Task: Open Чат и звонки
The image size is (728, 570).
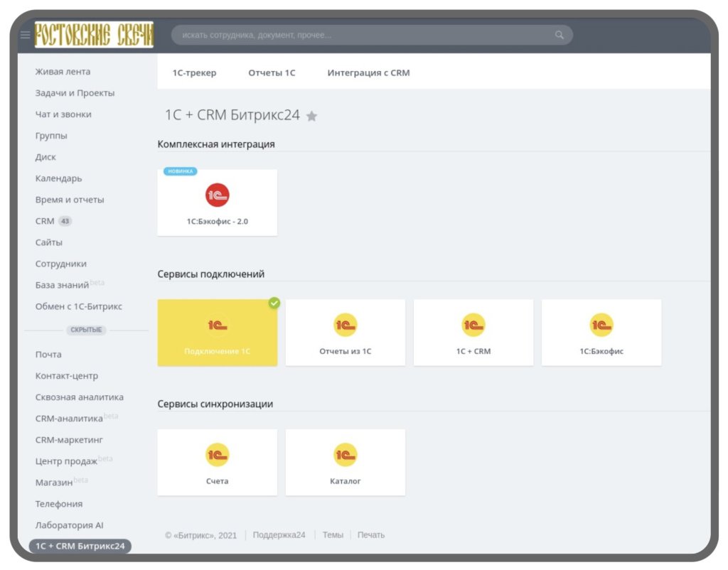Action: pyautogui.click(x=63, y=114)
